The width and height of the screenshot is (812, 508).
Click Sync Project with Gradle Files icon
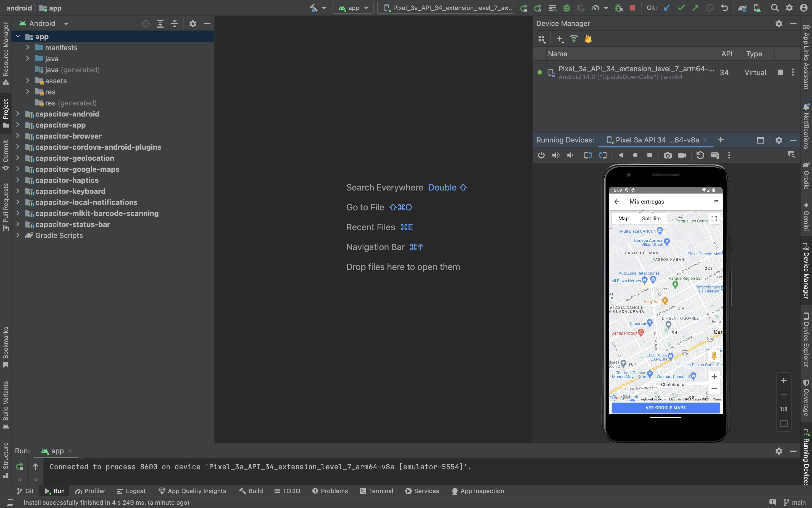click(x=742, y=8)
